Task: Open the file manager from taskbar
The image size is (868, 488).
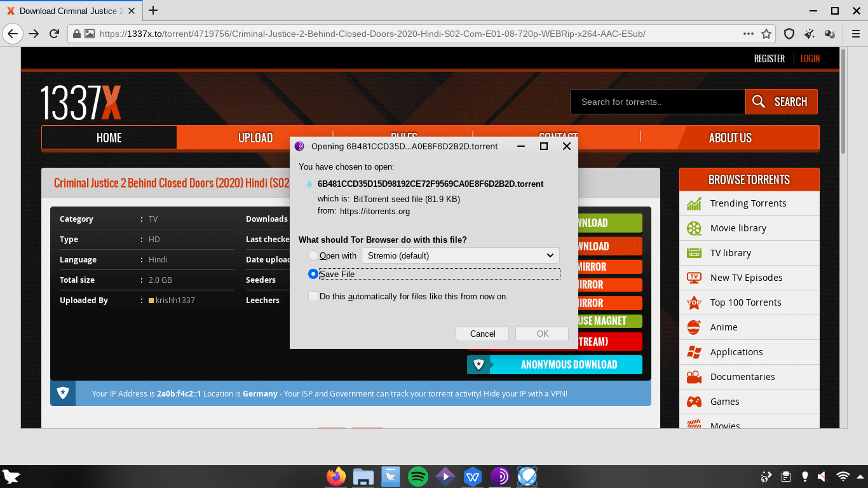Action: click(x=363, y=477)
